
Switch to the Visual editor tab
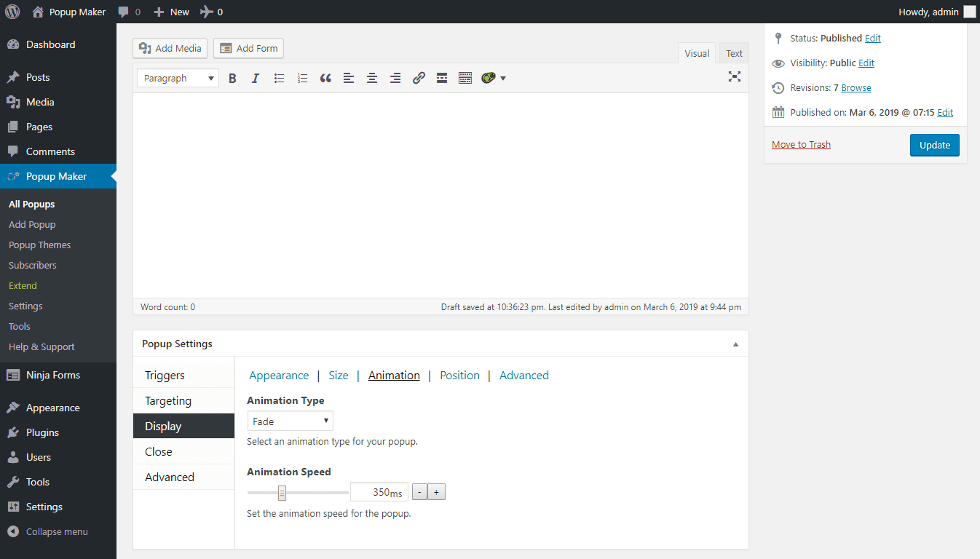[697, 53]
